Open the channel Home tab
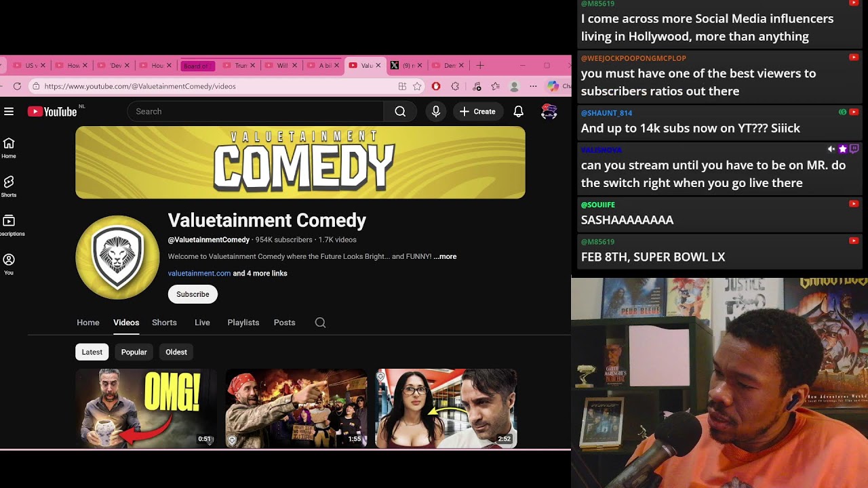868x488 pixels. 88,323
